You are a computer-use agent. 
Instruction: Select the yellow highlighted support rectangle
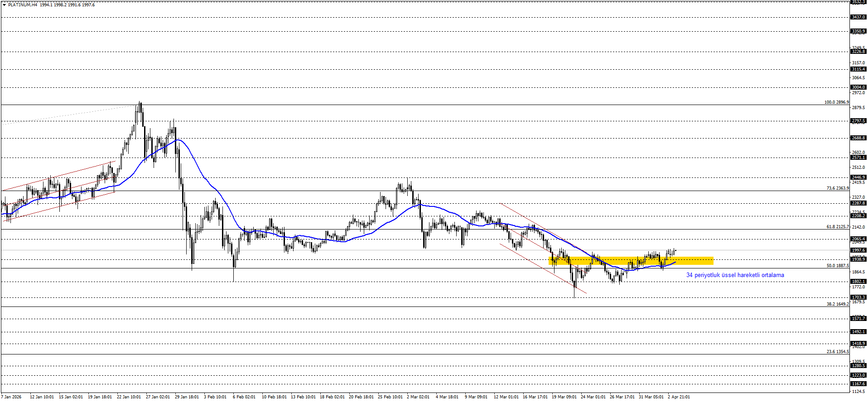[x=631, y=261]
